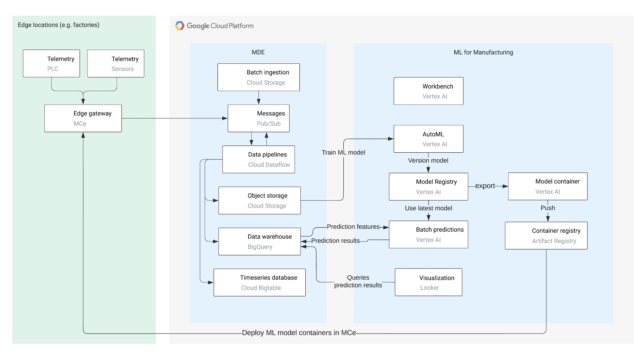Select the Data pipelines Cloud Dataflow box
Screen dimensions: 644x354
[x=258, y=159]
